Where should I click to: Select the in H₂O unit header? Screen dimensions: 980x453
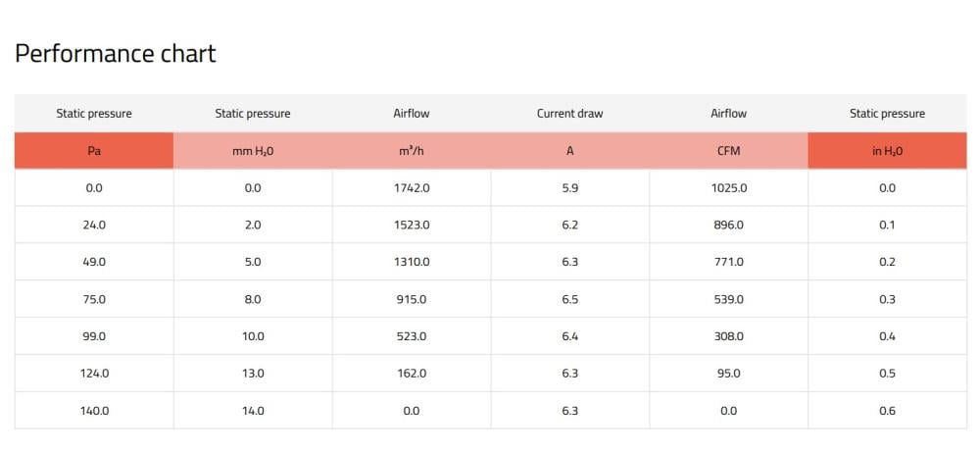887,151
